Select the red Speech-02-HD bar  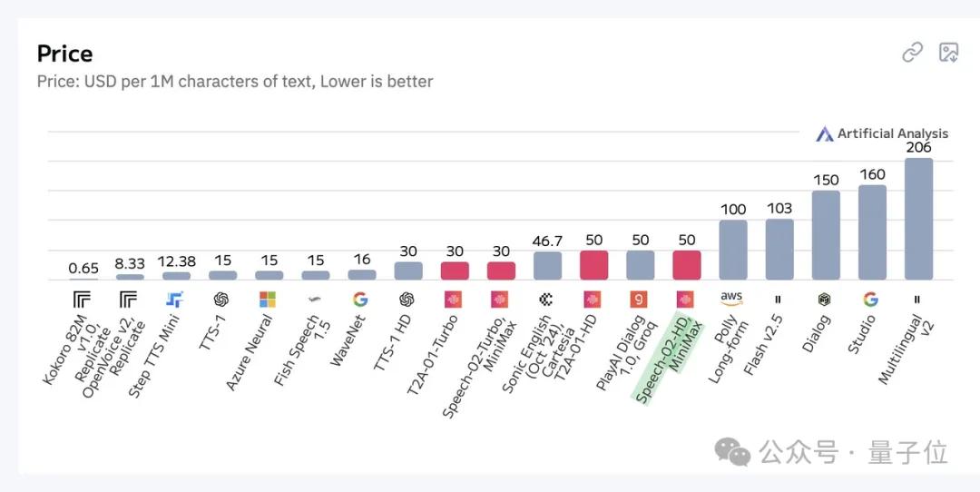pos(686,265)
